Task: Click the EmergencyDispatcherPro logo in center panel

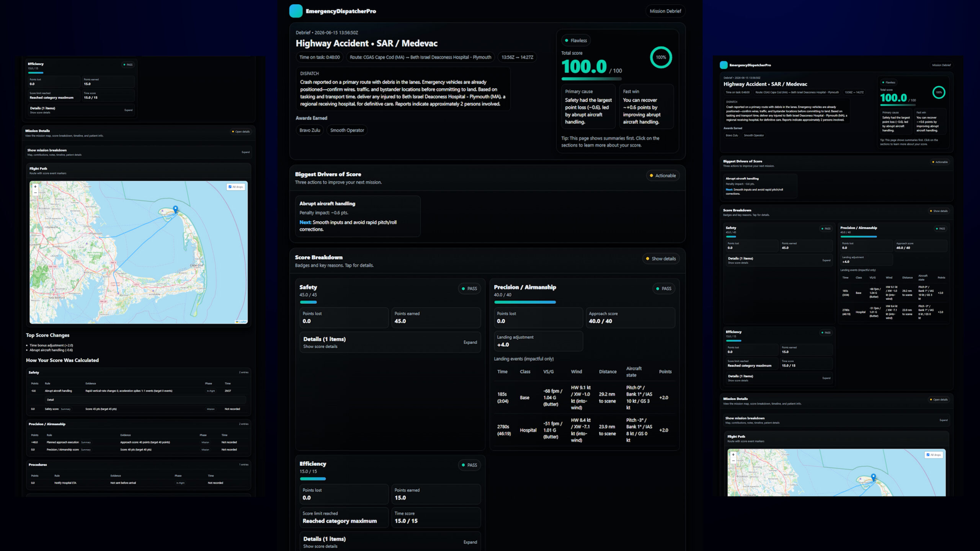Action: pos(296,11)
